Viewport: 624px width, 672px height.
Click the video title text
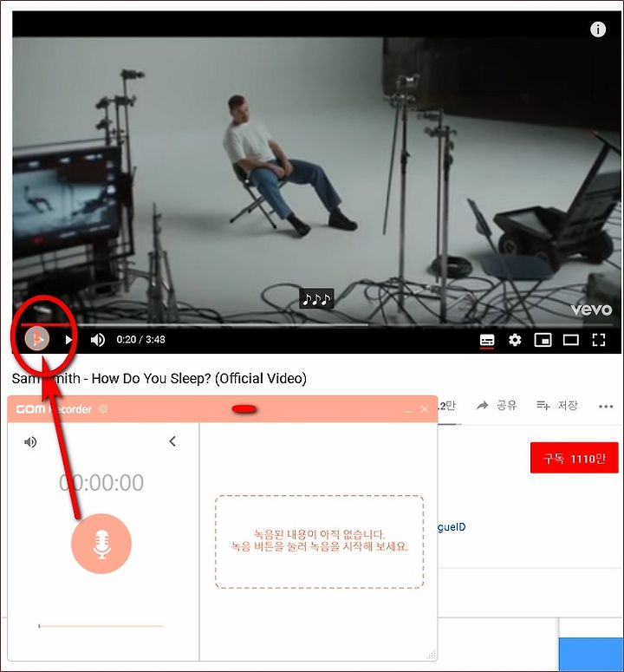[x=159, y=378]
